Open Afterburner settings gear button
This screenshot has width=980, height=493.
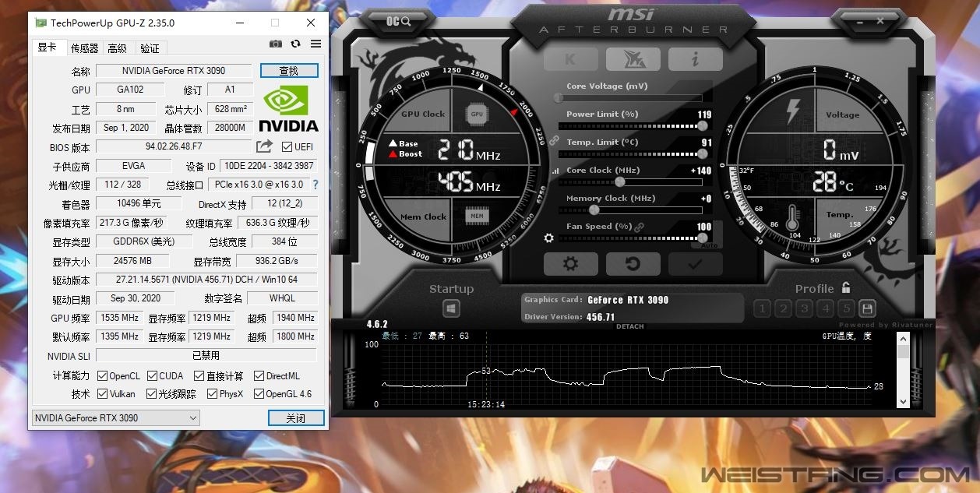570,264
